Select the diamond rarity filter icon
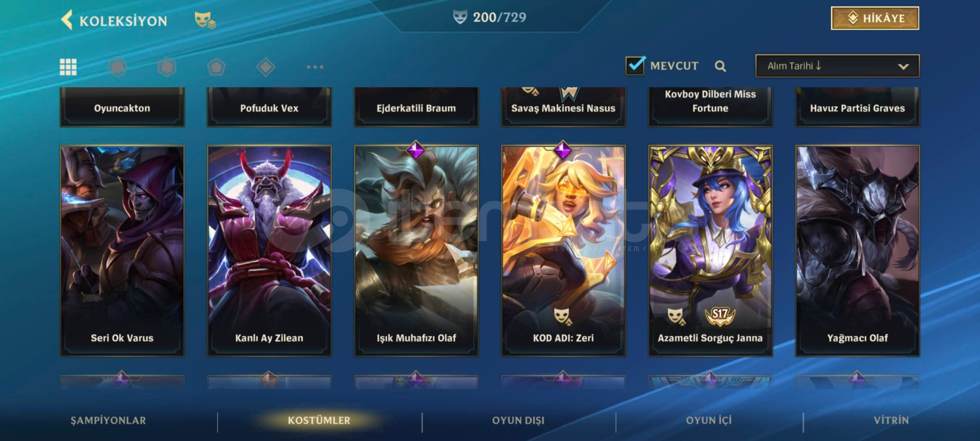This screenshot has width=980, height=441. pyautogui.click(x=266, y=67)
